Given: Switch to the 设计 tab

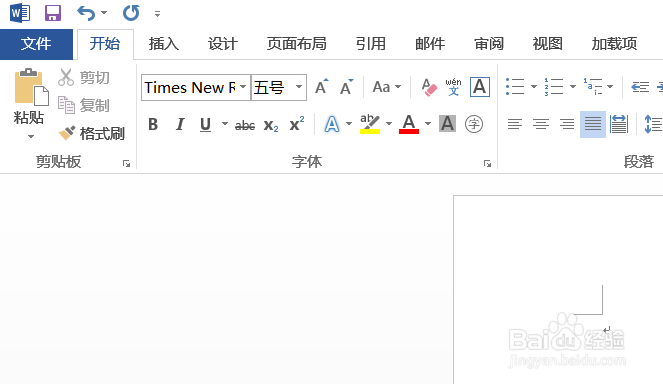Looking at the screenshot, I should (223, 44).
